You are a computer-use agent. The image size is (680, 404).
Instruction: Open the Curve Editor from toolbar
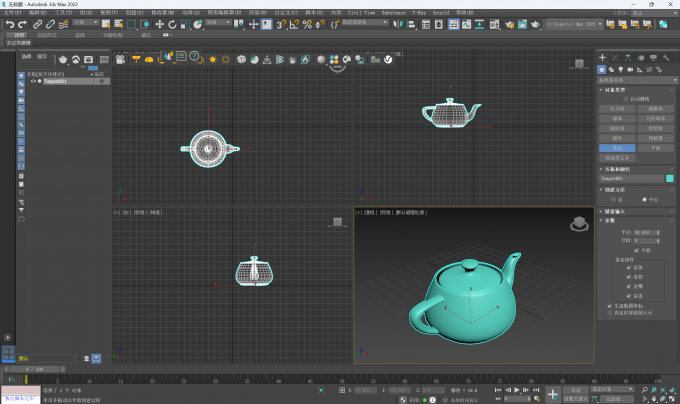pyautogui.click(x=466, y=24)
